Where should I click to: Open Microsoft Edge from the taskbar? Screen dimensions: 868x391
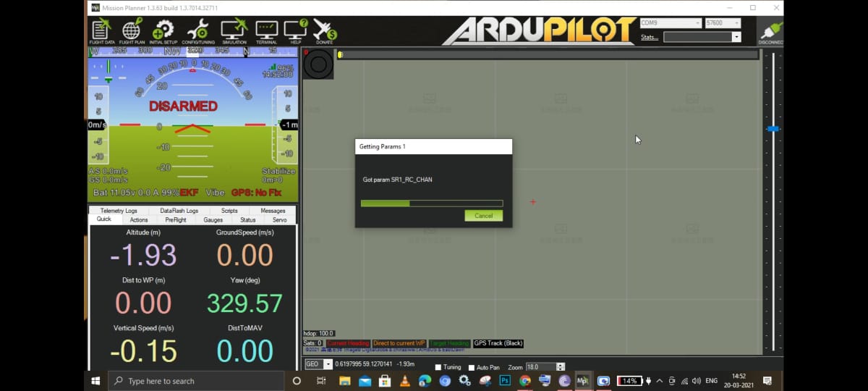point(425,380)
